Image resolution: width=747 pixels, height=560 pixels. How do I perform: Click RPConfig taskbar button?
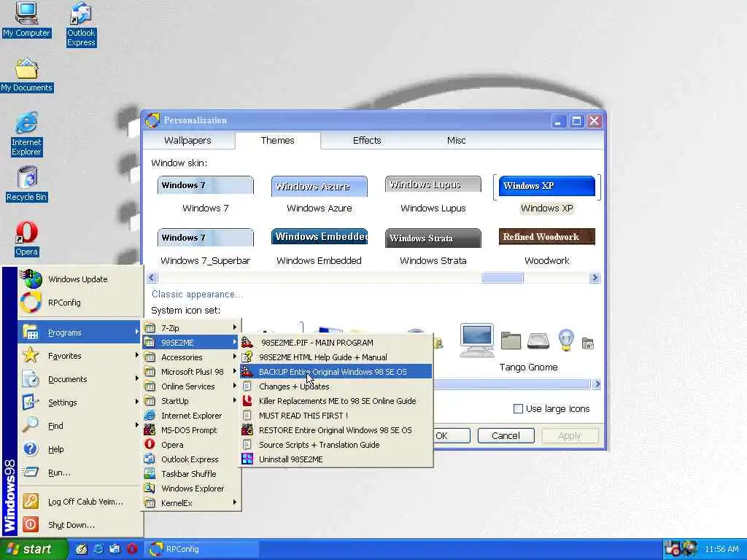point(203,549)
